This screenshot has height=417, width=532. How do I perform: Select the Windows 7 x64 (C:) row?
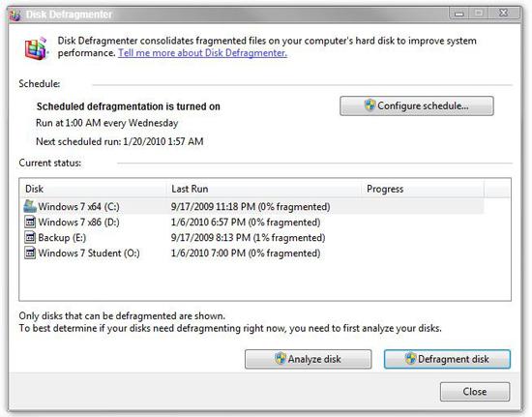[x=252, y=207]
